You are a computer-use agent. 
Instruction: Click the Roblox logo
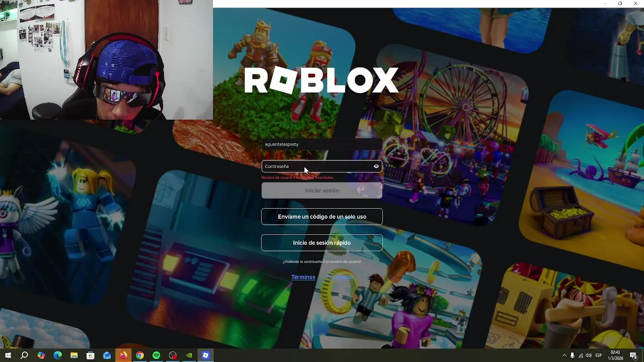click(x=321, y=80)
